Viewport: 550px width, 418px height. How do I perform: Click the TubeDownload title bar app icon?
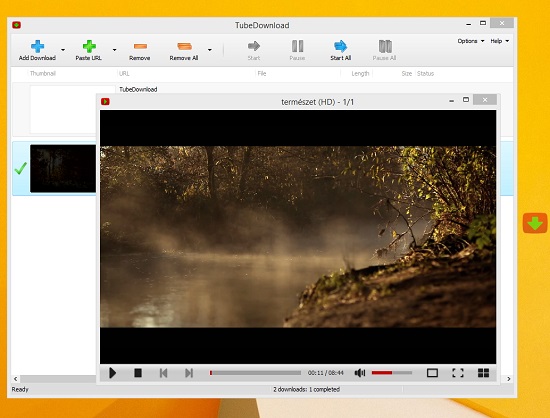(16, 25)
